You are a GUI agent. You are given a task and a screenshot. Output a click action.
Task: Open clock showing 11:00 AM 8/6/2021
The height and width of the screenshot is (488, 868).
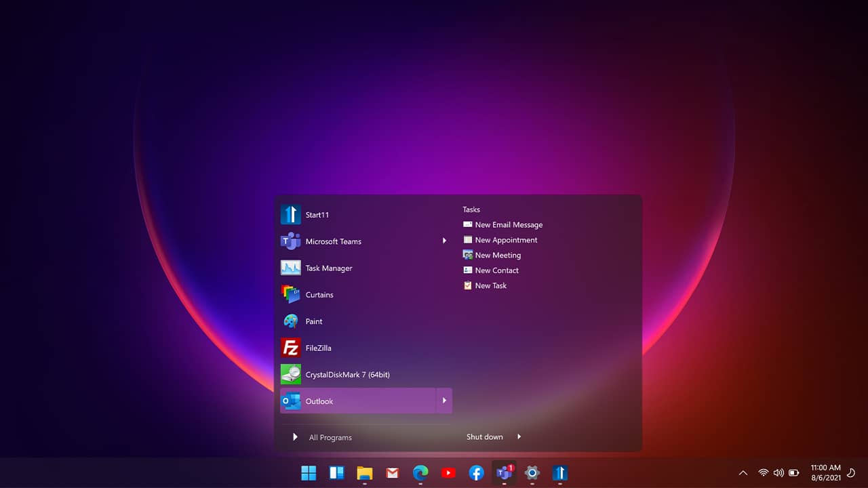click(825, 472)
